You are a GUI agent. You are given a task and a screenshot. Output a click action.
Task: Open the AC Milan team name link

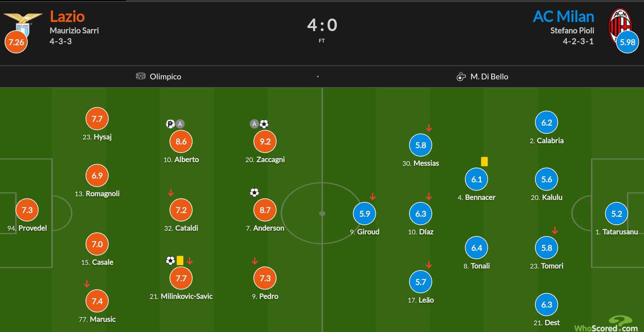click(x=564, y=17)
